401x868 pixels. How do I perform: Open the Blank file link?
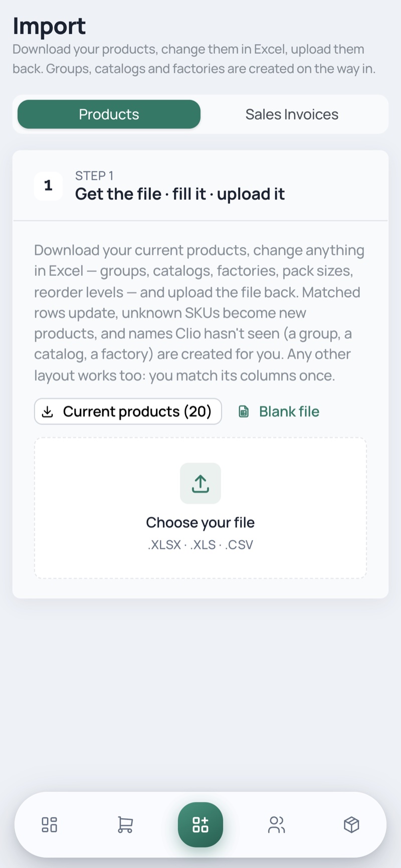tap(279, 412)
